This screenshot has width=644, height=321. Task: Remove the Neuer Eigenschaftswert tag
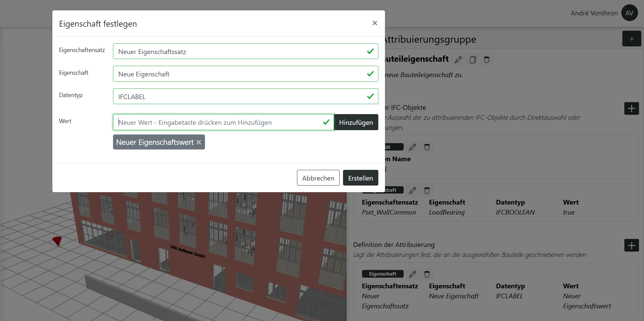point(199,142)
